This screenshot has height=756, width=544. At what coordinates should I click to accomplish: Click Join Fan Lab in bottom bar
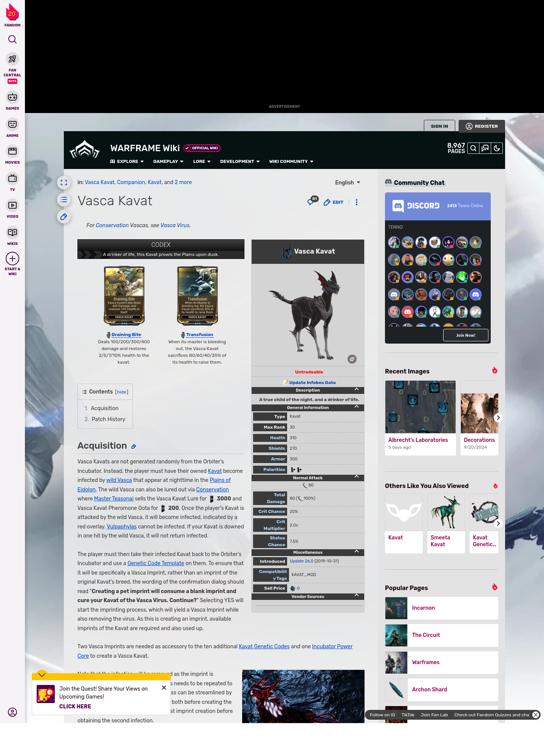tap(434, 715)
